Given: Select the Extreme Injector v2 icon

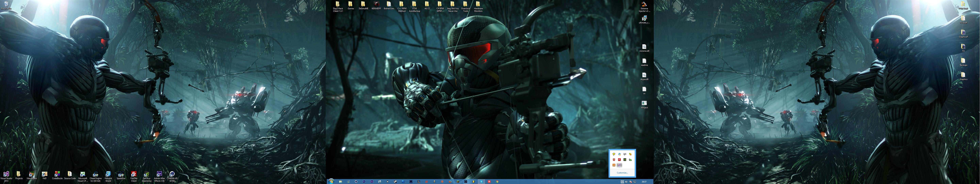Looking at the screenshot, I should coord(644,6).
